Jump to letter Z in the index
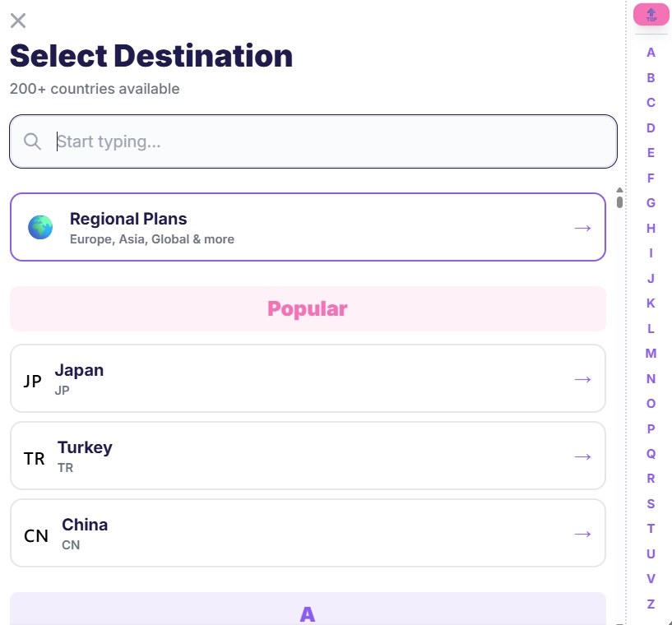This screenshot has width=672, height=625. point(651,604)
